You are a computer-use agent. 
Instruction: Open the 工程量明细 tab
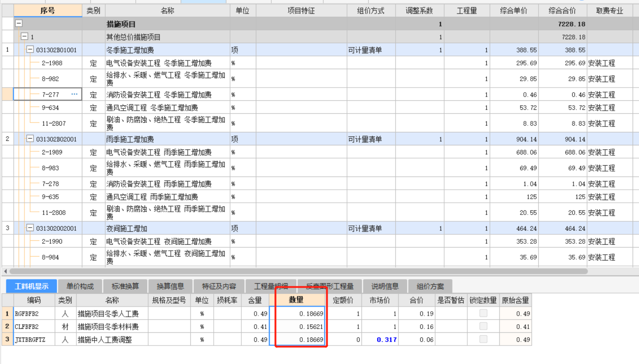point(271,286)
